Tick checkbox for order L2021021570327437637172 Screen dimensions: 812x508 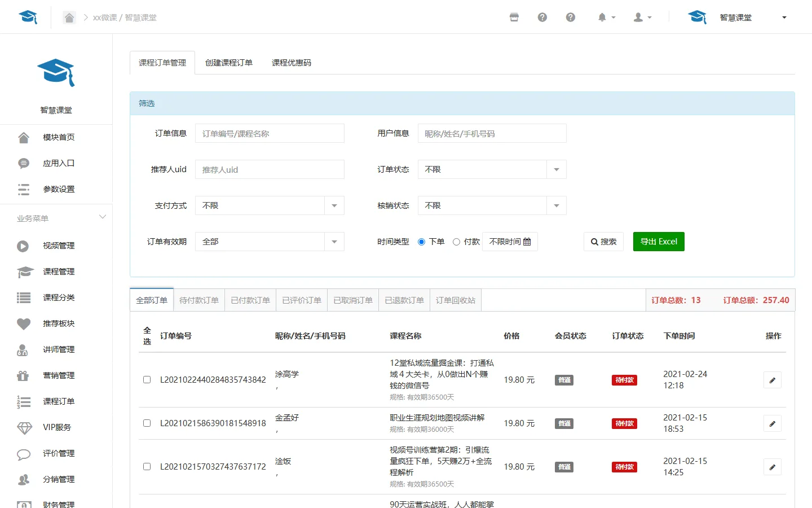tap(147, 467)
